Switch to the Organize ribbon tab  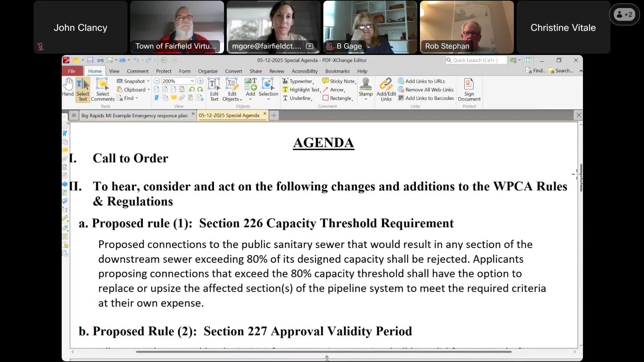pos(207,71)
